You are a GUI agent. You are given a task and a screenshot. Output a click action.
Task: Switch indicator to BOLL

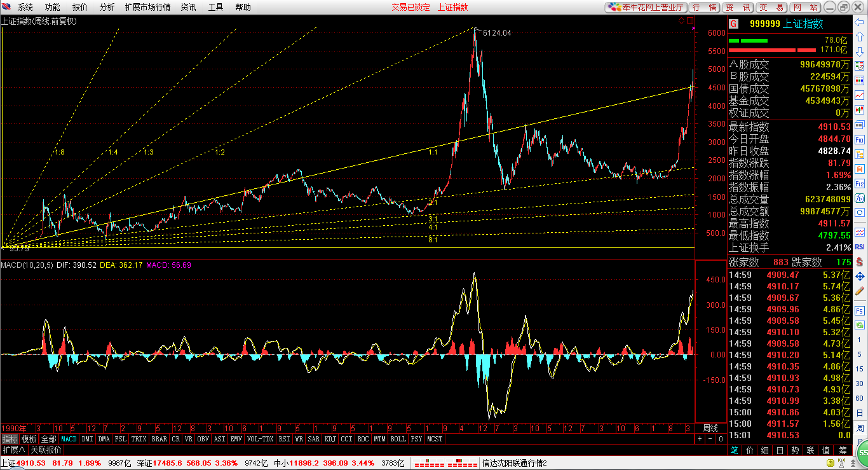click(398, 439)
